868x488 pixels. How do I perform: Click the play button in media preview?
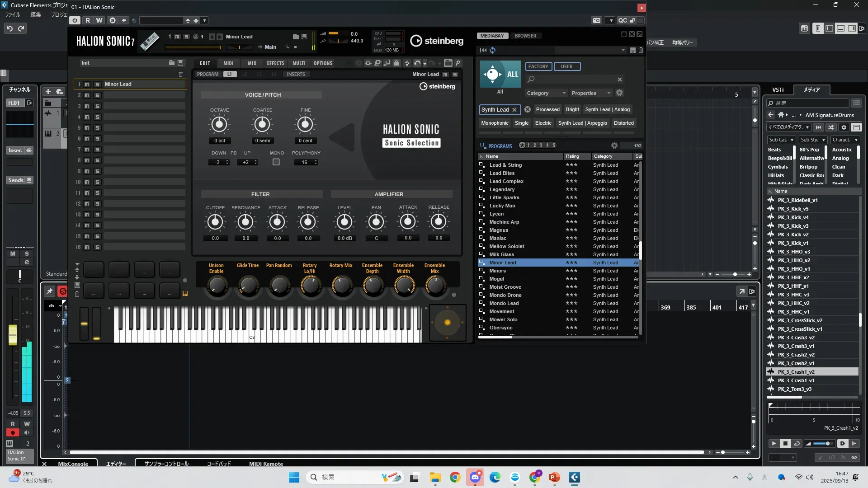click(x=774, y=444)
